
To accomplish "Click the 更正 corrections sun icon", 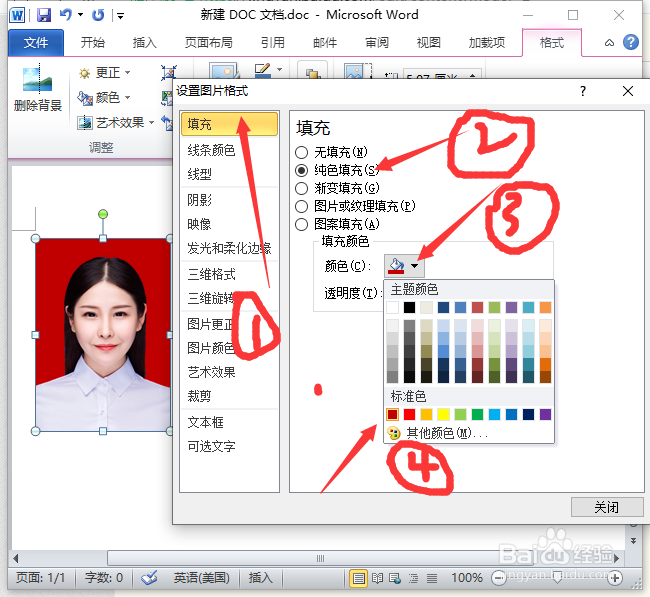I will [85, 73].
